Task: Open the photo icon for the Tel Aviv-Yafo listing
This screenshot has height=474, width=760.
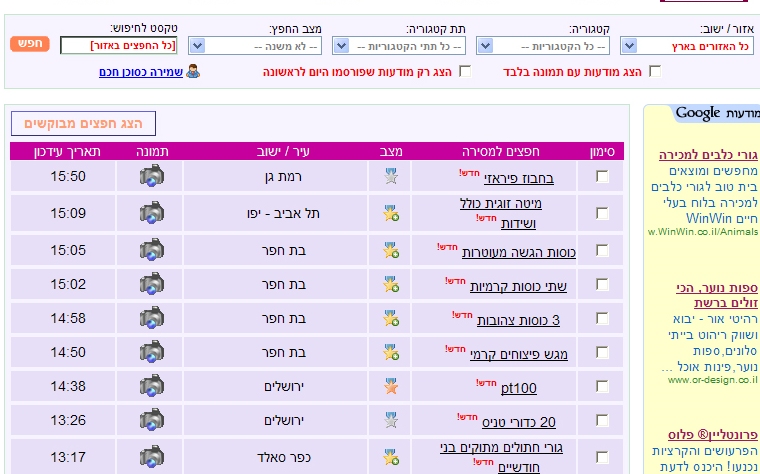Action: pos(151,213)
